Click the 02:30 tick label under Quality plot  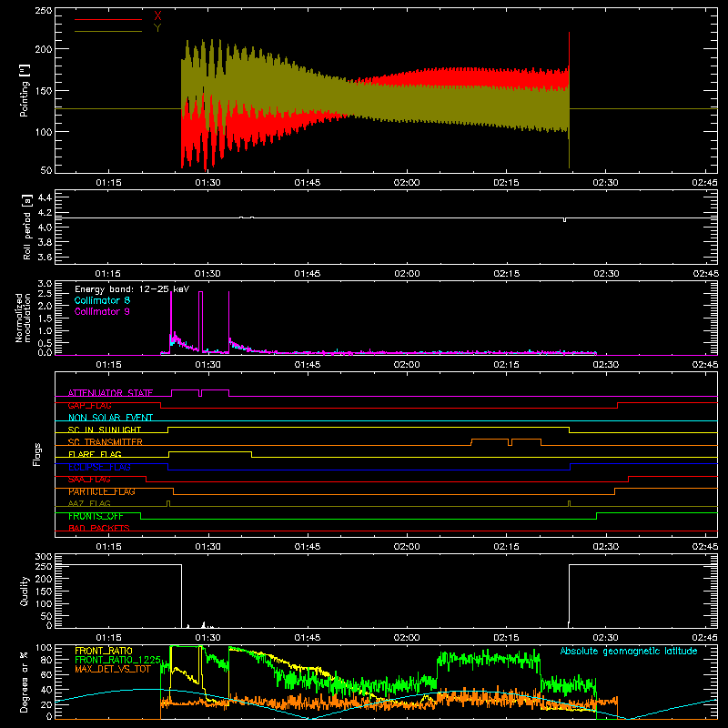(x=606, y=638)
